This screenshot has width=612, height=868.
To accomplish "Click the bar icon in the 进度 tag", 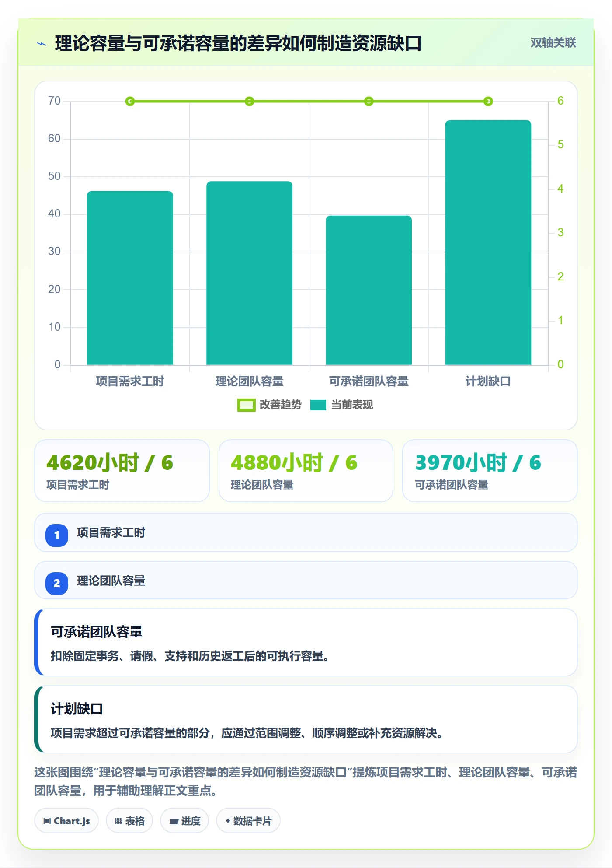I will pos(174,821).
